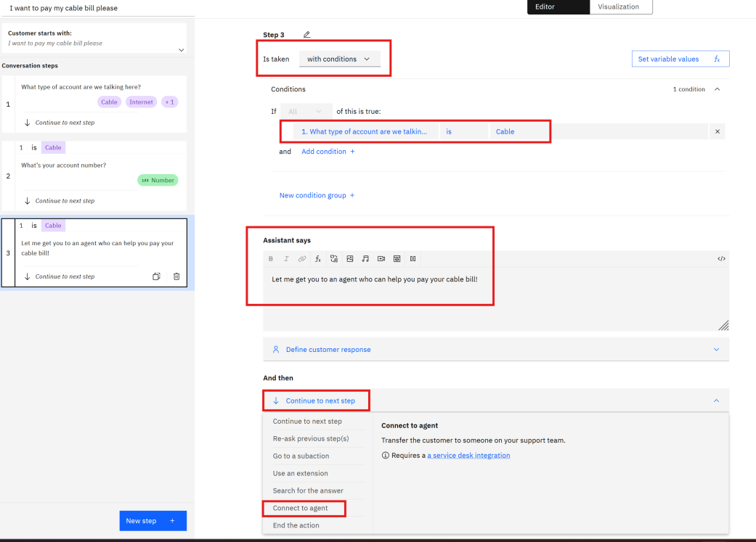
Task: Insert an image using the image icon
Action: tap(350, 259)
